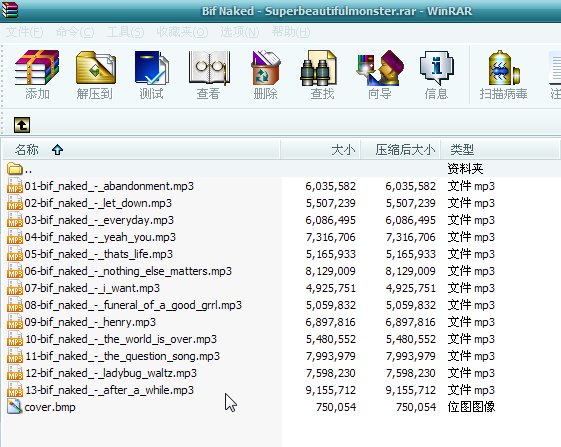Click MP3 icon of 01 abandonment file
Screen dimensions: 561x447
pos(15,186)
